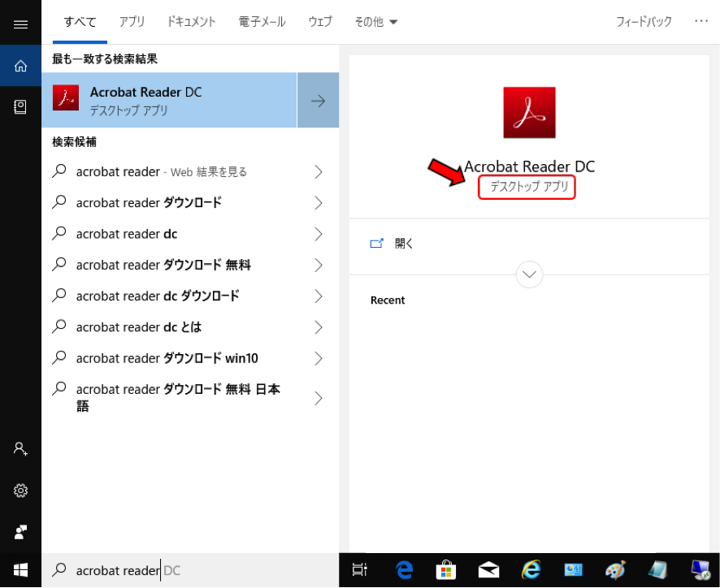Viewport: 720px width, 588px height.
Task: Click the feedback person icon in sidebar
Action: [x=20, y=532]
